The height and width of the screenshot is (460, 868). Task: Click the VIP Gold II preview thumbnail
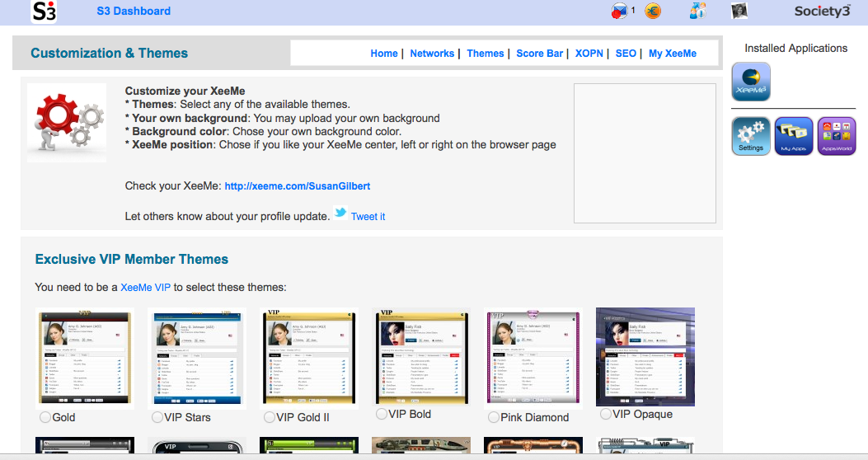309,358
